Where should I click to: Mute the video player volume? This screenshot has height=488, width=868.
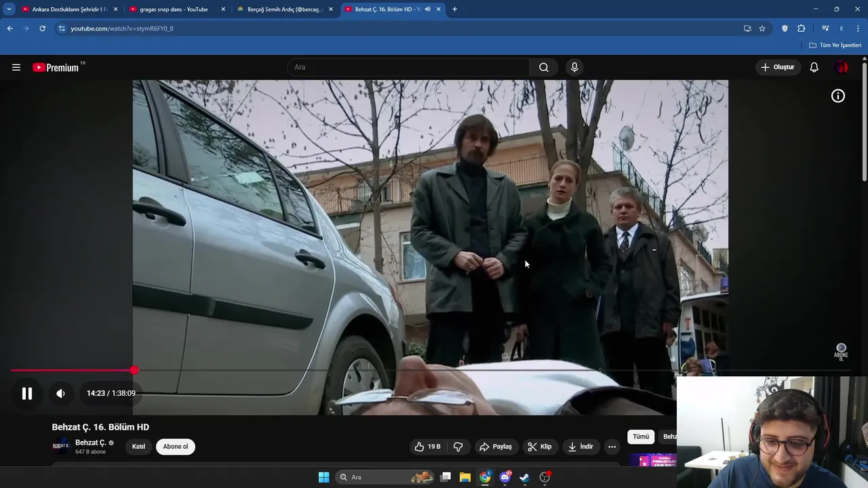point(60,393)
